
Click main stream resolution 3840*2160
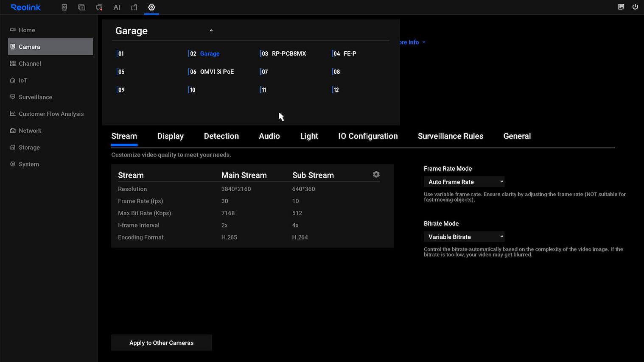click(236, 189)
